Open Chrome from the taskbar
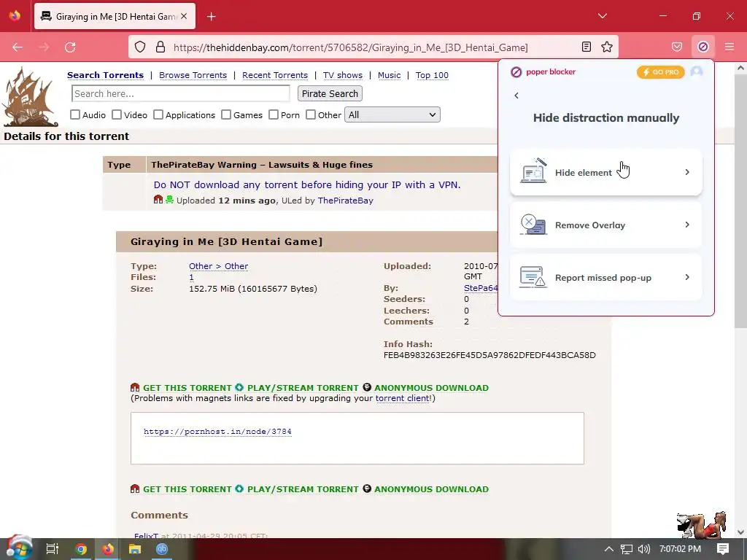The width and height of the screenshot is (747, 560). point(81,549)
